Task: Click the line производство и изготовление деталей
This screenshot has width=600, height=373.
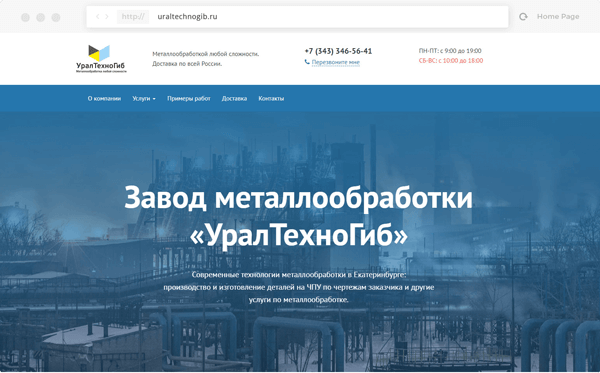Action: (299, 287)
